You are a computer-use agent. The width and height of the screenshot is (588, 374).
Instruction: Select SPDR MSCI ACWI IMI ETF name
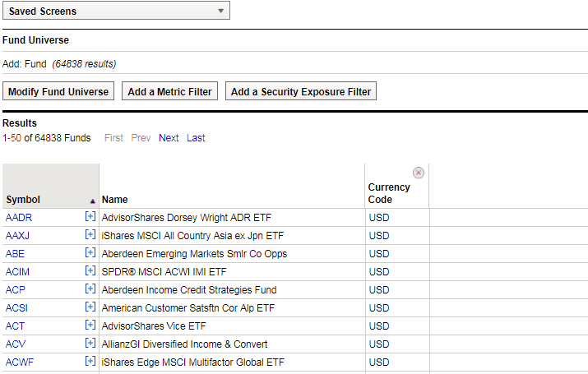click(x=164, y=272)
